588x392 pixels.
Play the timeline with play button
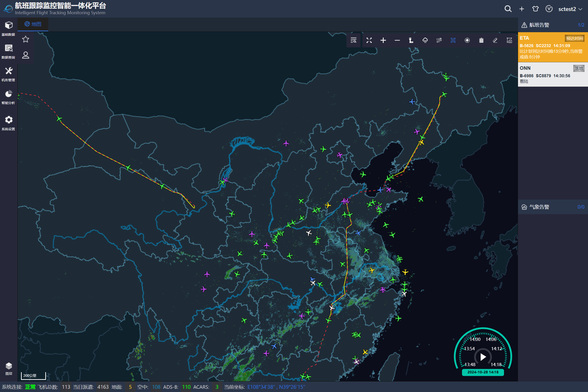[483, 357]
